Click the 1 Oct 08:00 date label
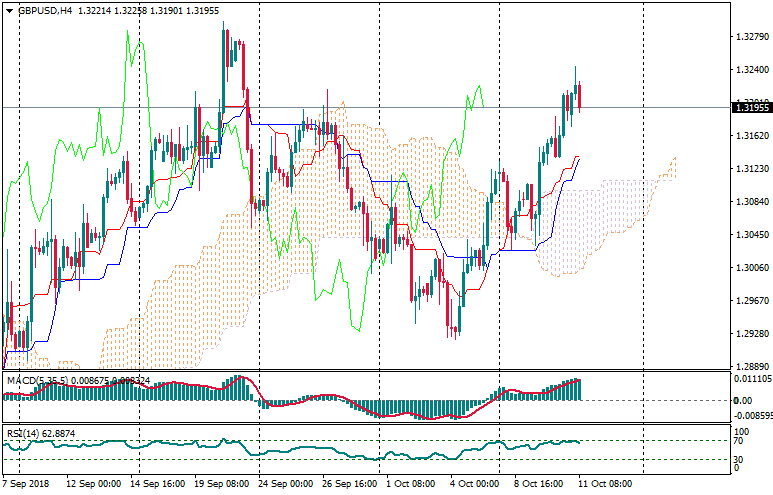Screen dimensions: 773x495 [x=411, y=482]
